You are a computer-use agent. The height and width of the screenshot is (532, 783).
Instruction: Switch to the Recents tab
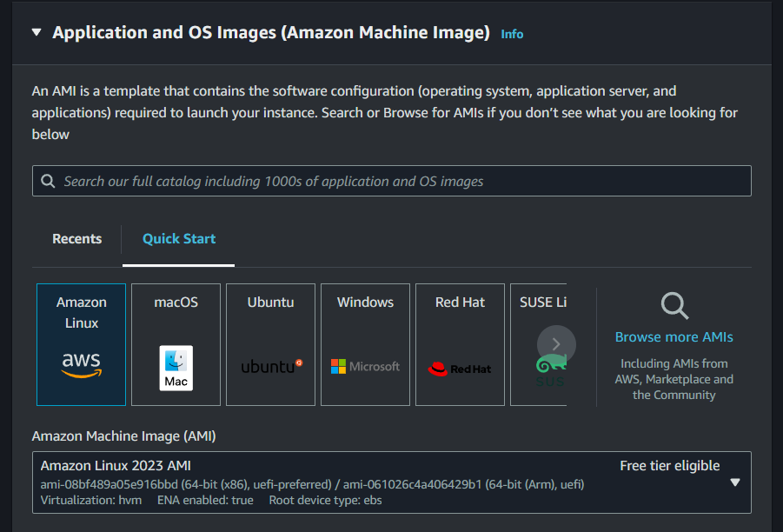coord(76,239)
